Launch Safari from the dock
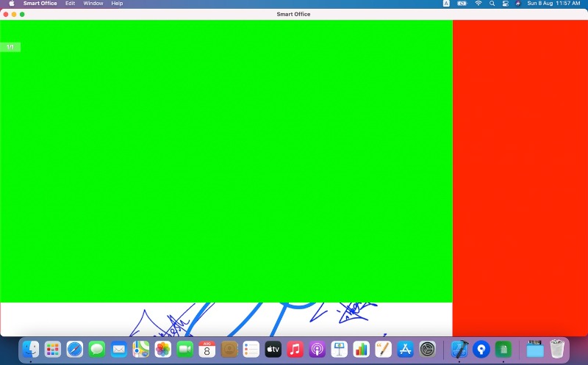Viewport: 588px width, 365px height. tap(75, 349)
